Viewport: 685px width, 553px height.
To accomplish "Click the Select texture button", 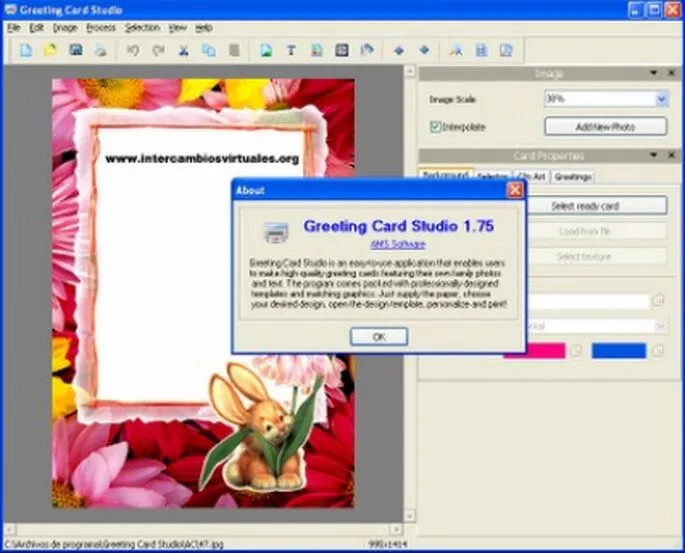I will pyautogui.click(x=596, y=256).
